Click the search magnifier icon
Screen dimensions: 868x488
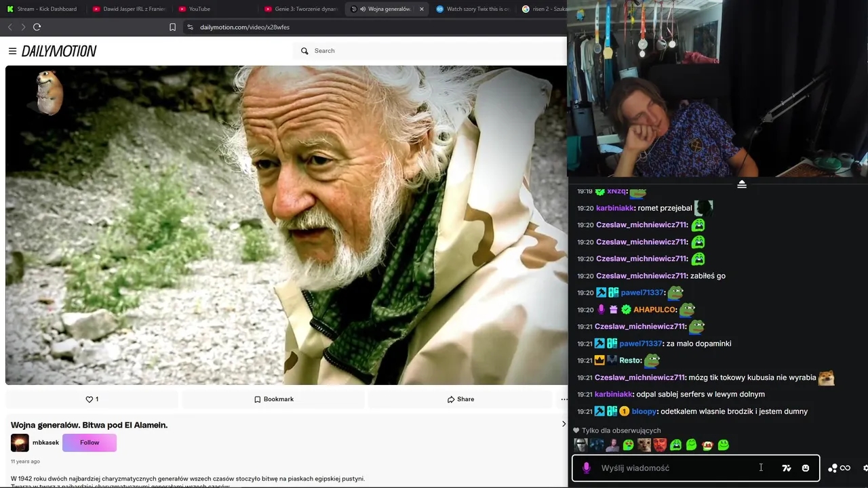pos(304,51)
